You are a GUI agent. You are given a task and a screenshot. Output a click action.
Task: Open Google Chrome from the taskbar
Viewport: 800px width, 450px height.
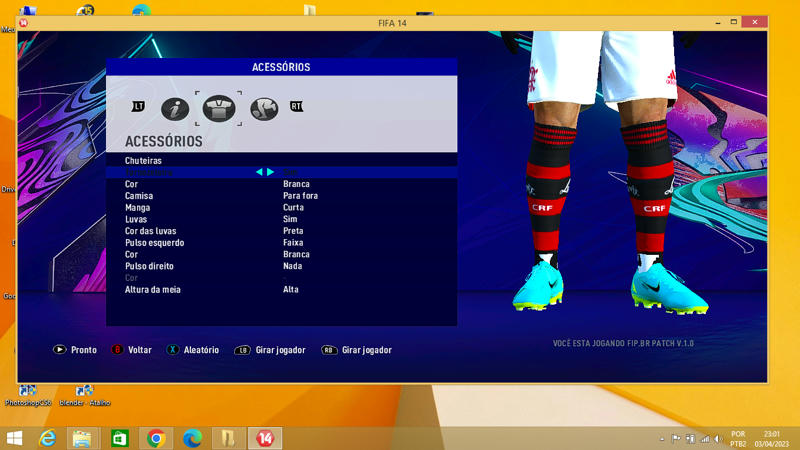156,438
